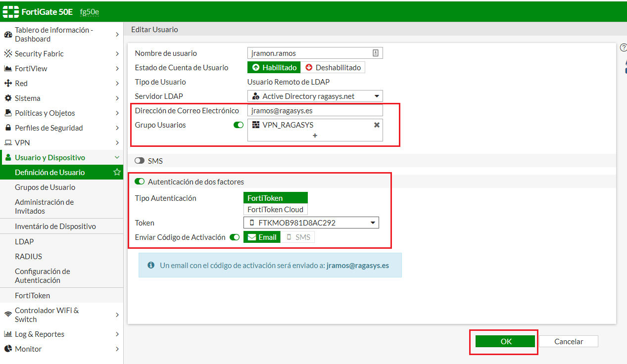
Task: Click the star to favorite Definición de Usuario
Action: 116,172
